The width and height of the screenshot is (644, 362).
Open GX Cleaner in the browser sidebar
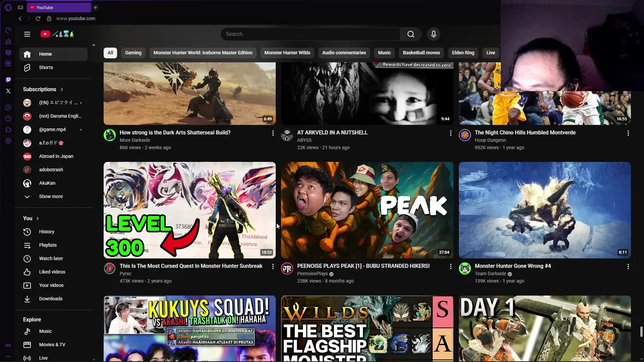(x=8, y=41)
